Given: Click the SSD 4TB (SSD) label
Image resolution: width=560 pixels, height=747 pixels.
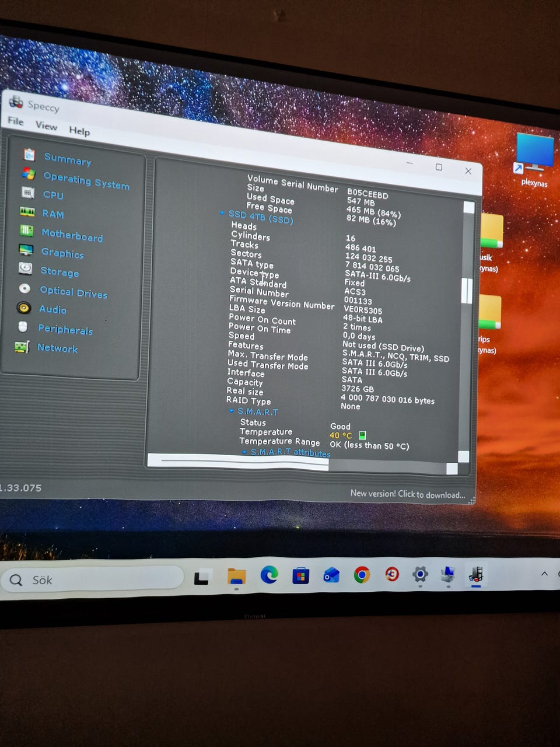Looking at the screenshot, I should [x=261, y=217].
